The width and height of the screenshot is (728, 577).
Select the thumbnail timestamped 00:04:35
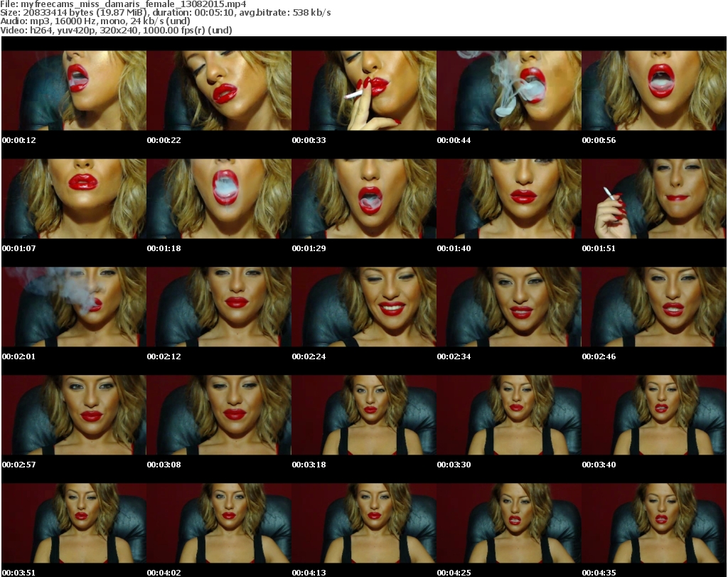coord(654,524)
